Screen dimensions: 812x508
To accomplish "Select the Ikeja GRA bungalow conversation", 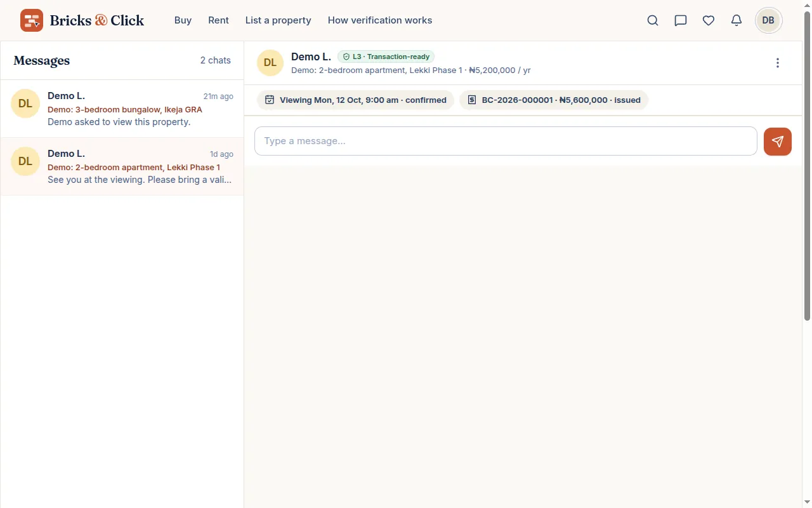I will (x=122, y=109).
